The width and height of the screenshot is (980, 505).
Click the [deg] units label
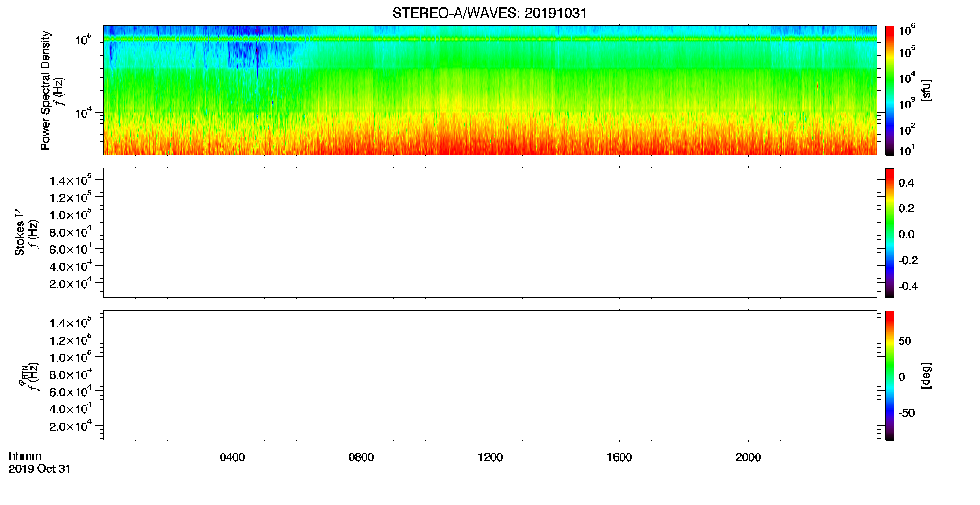click(926, 375)
